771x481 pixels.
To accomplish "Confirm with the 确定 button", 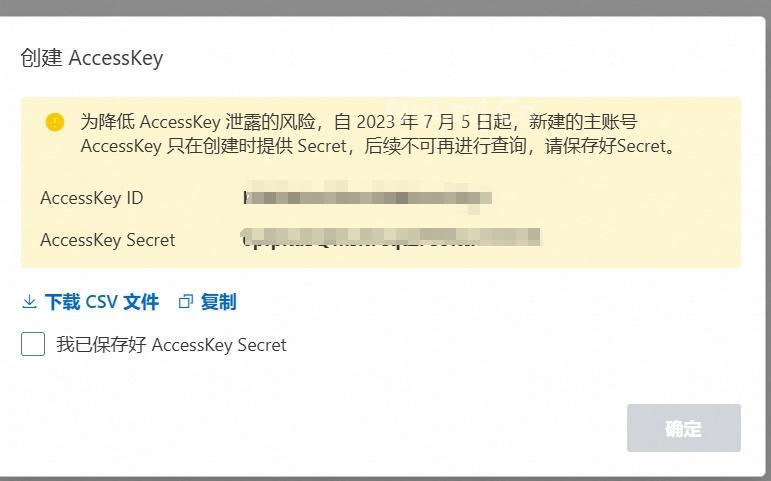I will 683,428.
